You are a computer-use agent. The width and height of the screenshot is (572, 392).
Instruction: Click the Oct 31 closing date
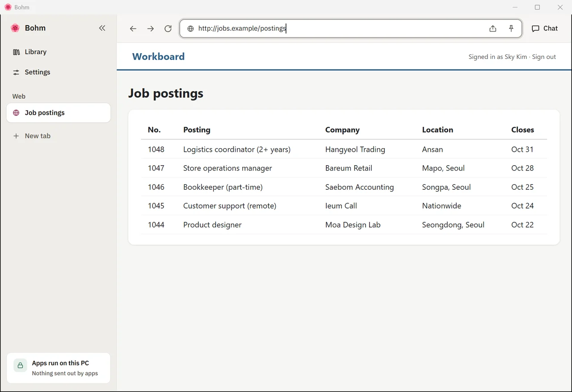(x=522, y=150)
